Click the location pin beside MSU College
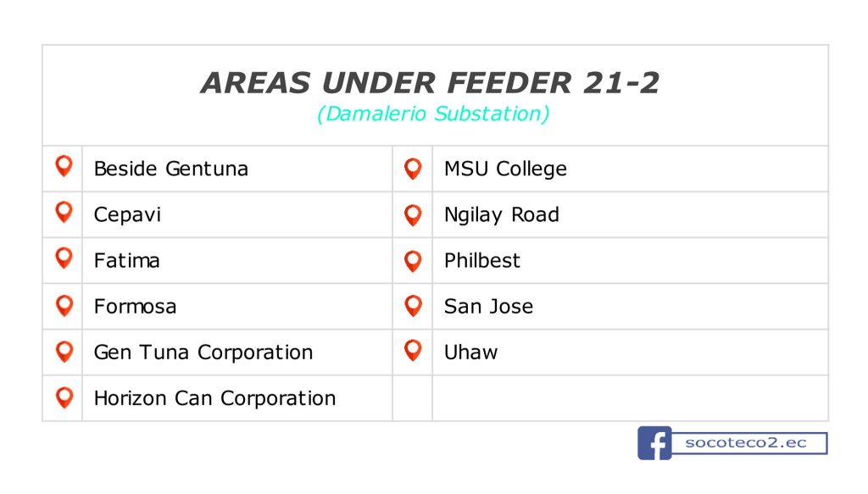The image size is (868, 494). (x=413, y=169)
